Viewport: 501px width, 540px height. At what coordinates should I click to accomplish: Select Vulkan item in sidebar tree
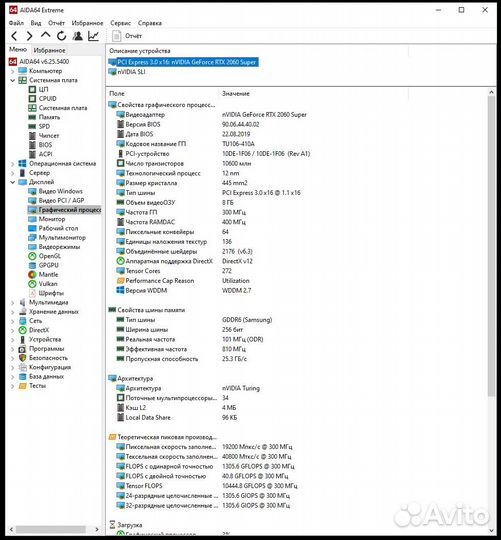click(x=48, y=284)
